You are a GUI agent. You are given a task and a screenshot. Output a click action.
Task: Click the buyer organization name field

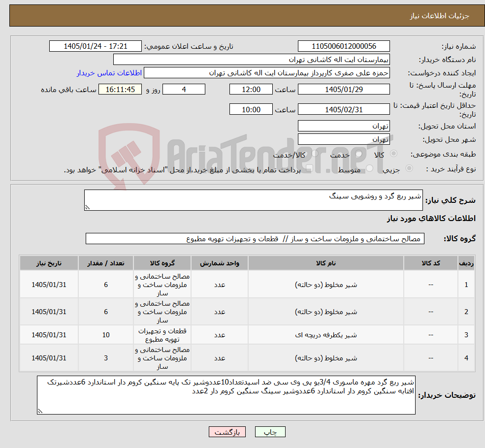click(x=252, y=60)
